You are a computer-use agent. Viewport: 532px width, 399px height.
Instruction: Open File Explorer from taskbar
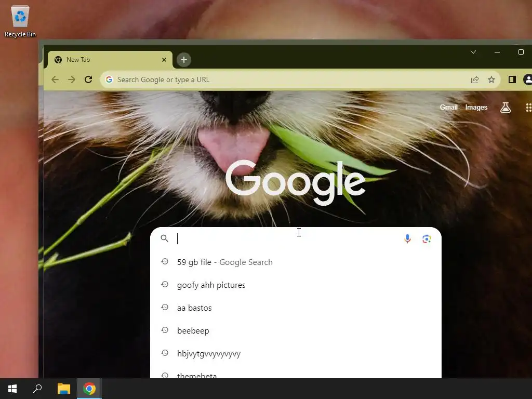64,389
